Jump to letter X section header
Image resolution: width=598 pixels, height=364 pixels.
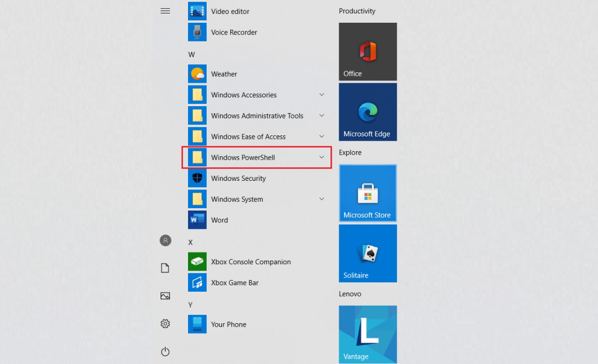click(191, 243)
